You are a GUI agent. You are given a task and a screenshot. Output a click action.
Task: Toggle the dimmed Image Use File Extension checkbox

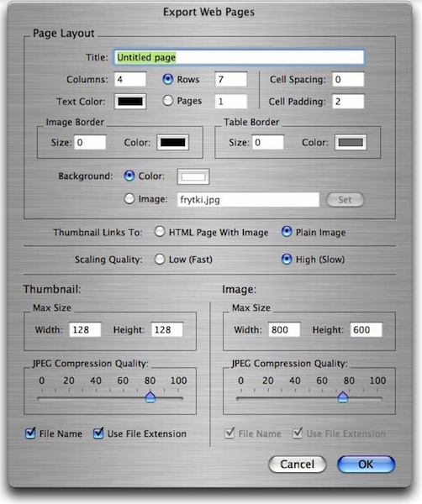coord(298,433)
